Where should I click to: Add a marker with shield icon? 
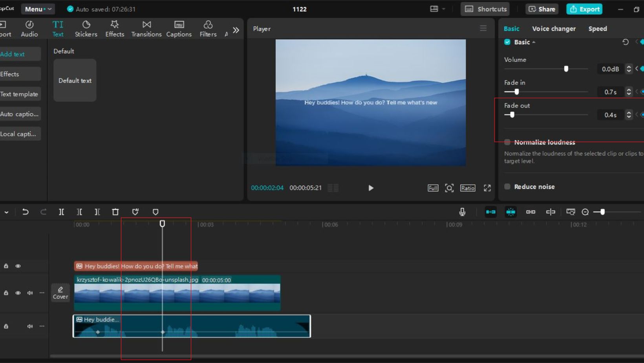pos(156,212)
